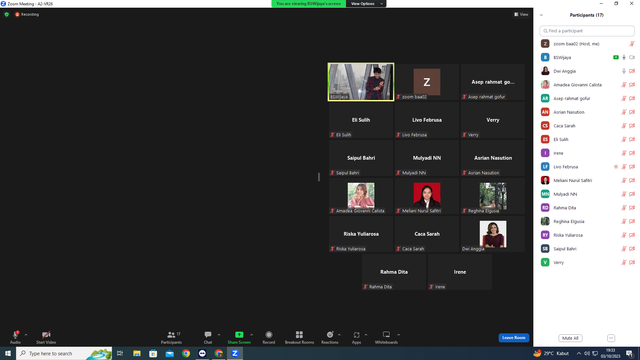640x360 pixels.
Task: Click Meliani Nurul Safitri's video tile
Action: tap(427, 196)
